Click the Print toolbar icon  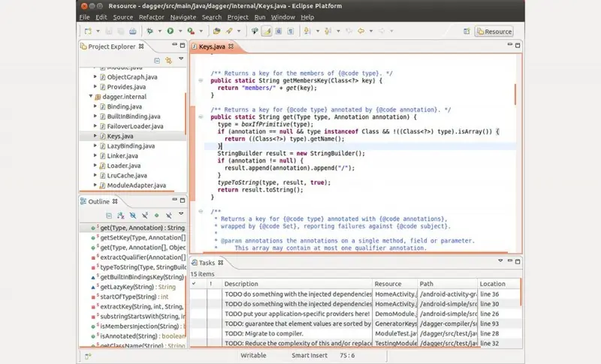133,32
